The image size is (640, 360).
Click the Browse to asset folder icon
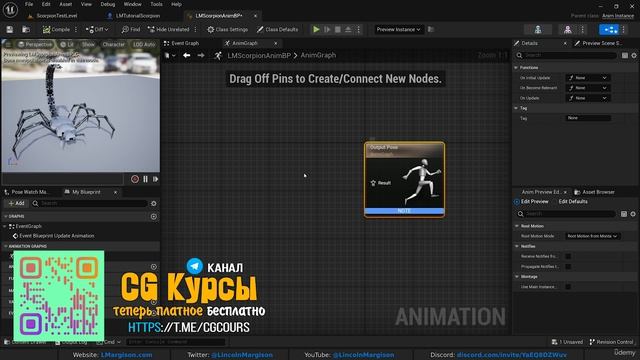click(x=26, y=29)
